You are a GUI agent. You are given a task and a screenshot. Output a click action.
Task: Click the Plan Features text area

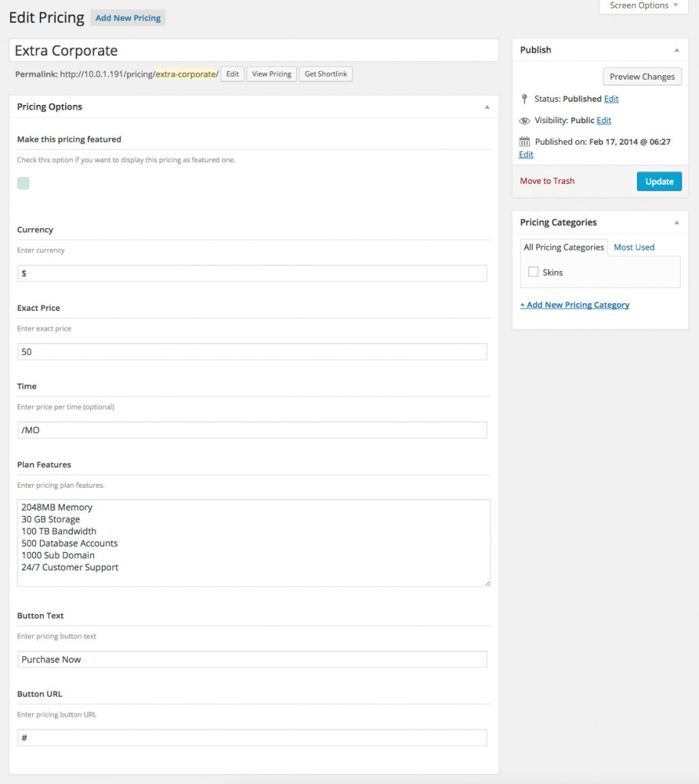tap(253, 543)
